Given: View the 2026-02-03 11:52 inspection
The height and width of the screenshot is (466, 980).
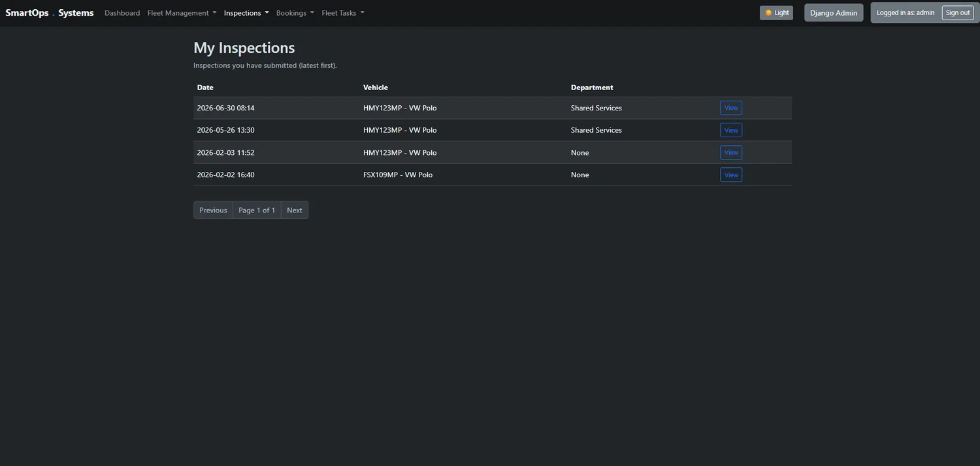Looking at the screenshot, I should point(731,152).
